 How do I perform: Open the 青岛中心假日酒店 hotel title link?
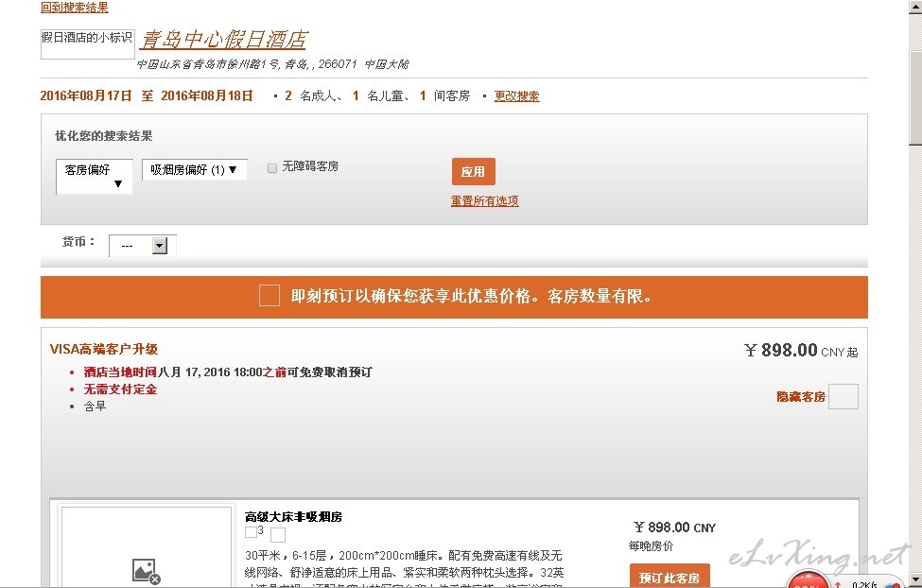(x=223, y=40)
